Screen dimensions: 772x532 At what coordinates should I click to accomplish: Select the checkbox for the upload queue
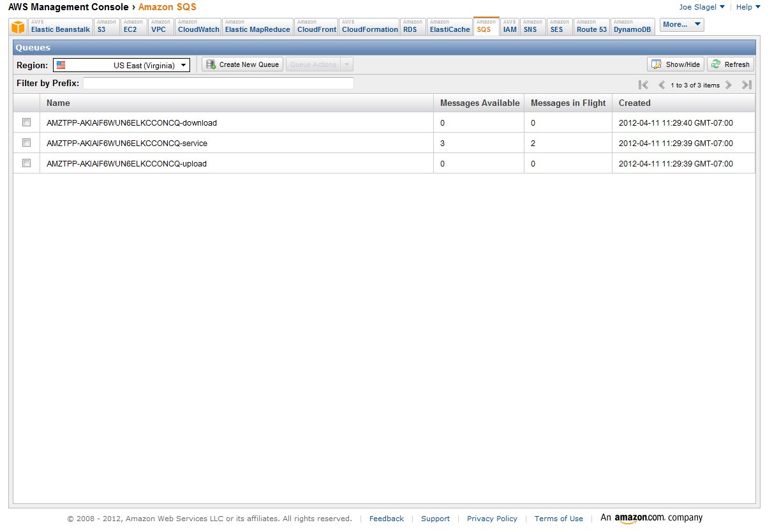pos(26,163)
